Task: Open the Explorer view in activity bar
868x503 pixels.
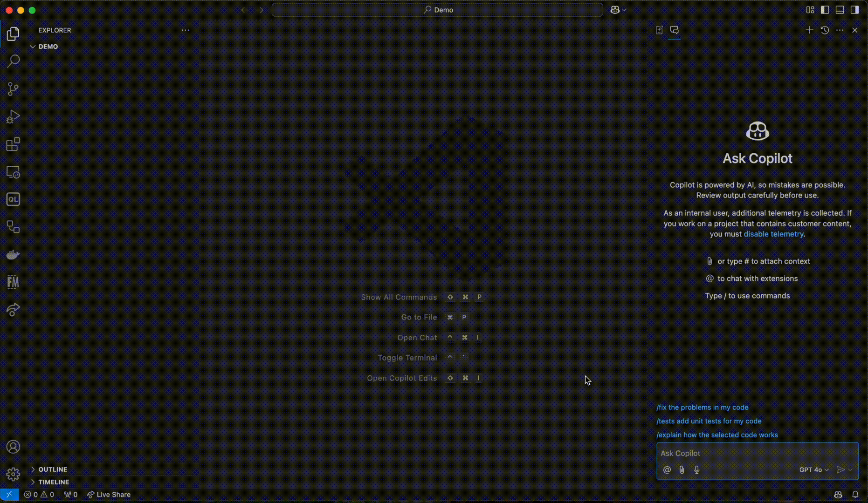Action: point(13,34)
